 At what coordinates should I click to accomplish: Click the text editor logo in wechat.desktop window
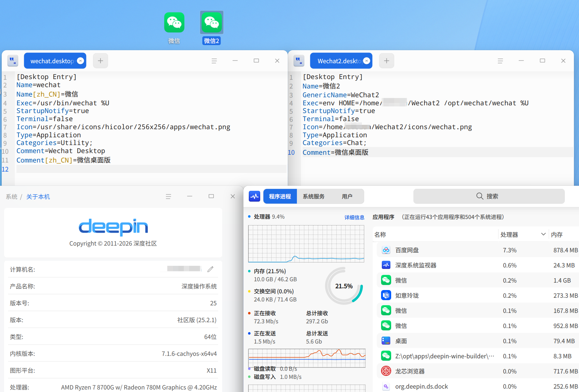tap(13, 61)
